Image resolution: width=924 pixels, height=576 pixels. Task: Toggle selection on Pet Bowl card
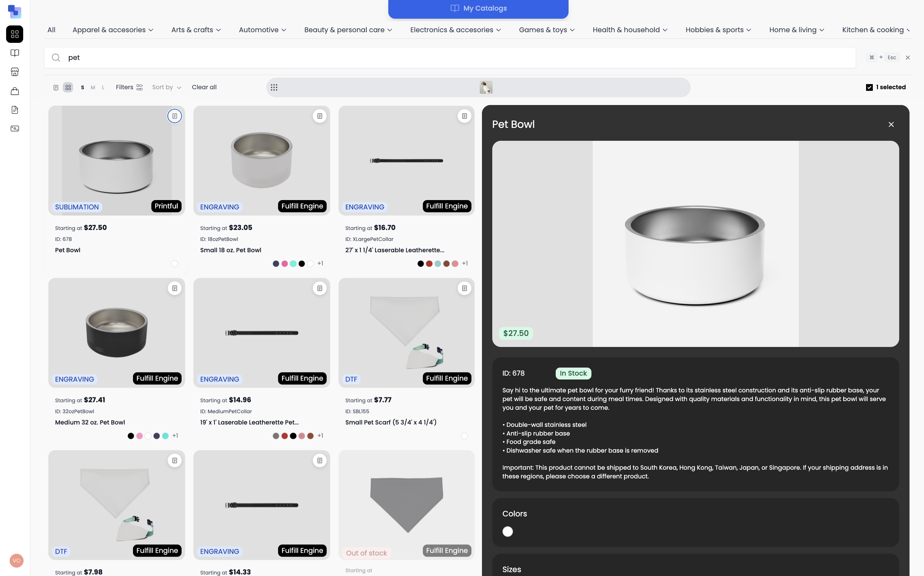[174, 116]
